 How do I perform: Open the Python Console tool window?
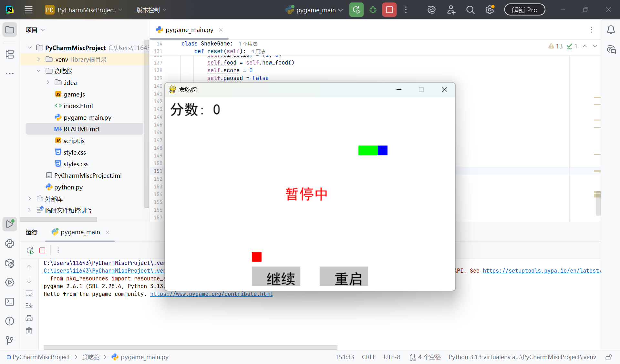pos(10,244)
